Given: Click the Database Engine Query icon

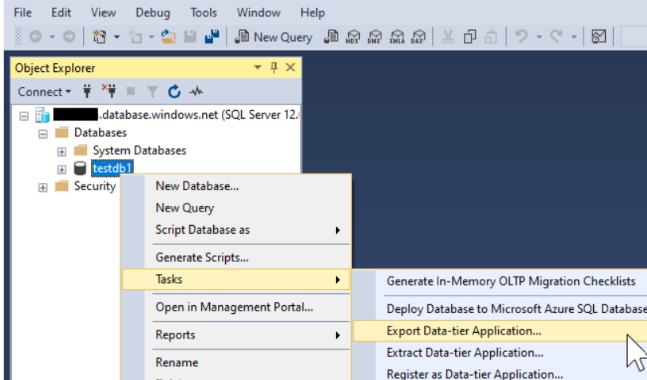Looking at the screenshot, I should point(331,37).
